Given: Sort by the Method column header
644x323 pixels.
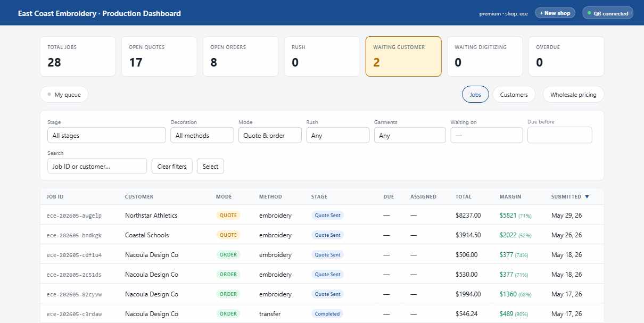Looking at the screenshot, I should click(270, 197).
